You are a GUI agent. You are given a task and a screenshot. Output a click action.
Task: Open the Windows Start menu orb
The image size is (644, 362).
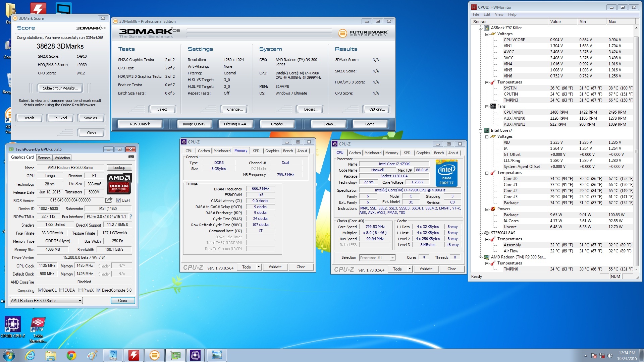click(x=9, y=355)
